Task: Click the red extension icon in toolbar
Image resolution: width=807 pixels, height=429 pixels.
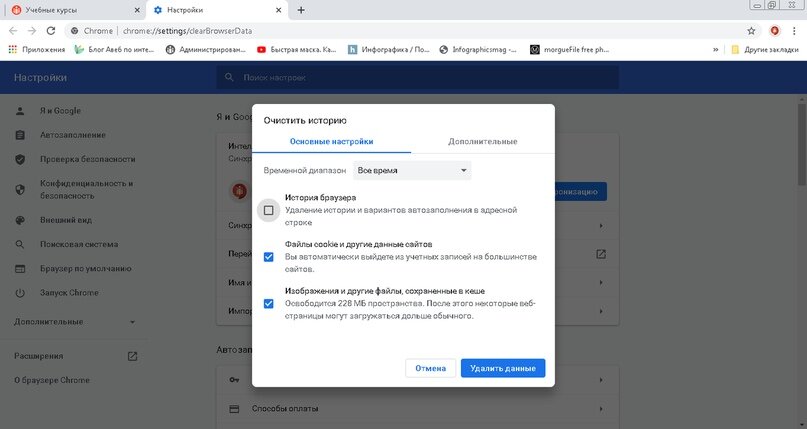Action: tap(775, 31)
